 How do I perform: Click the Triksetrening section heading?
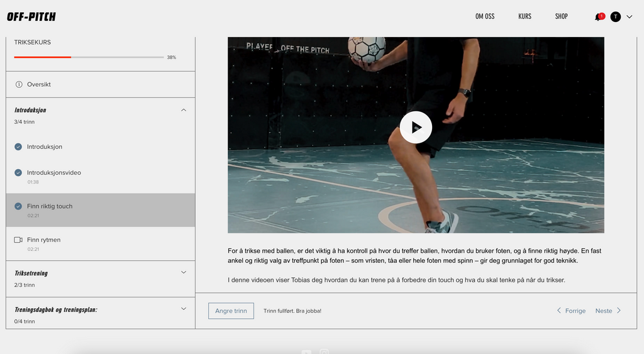click(31, 273)
